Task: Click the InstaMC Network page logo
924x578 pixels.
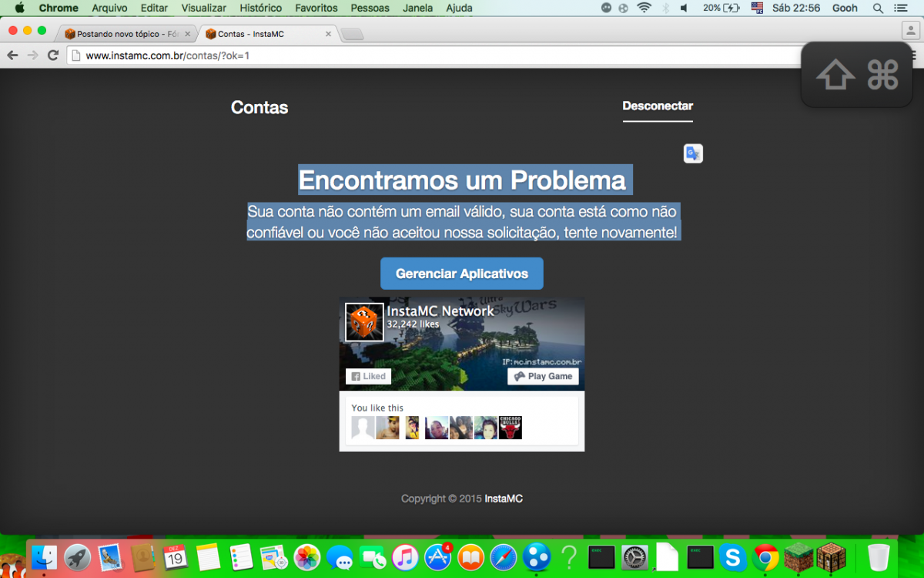Action: [x=364, y=322]
